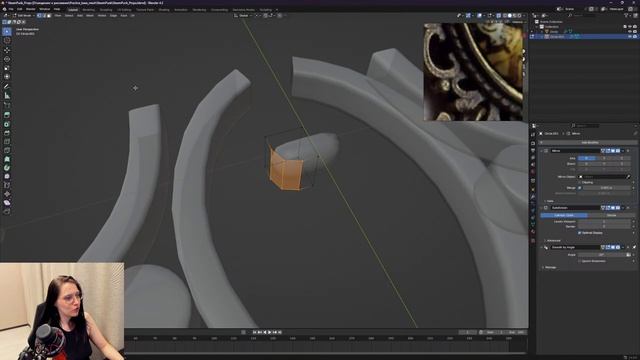Switch to vertex select mode
640x360 pixels.
click(40, 16)
